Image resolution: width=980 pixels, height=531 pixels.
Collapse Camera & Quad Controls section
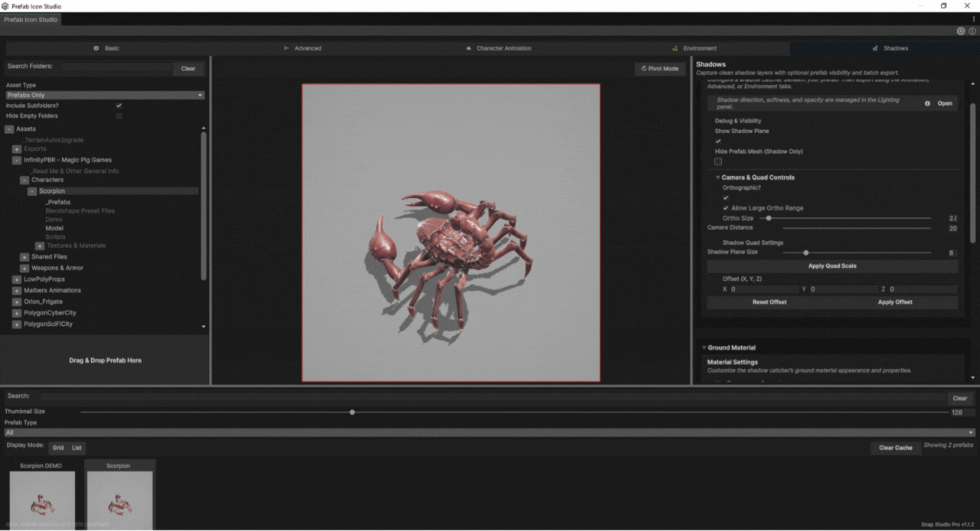tap(717, 178)
